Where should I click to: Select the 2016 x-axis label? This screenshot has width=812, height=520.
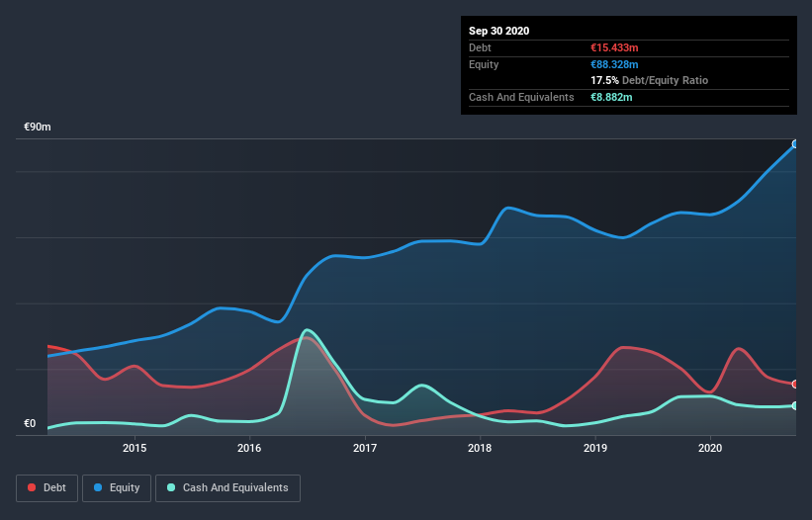[x=249, y=448]
